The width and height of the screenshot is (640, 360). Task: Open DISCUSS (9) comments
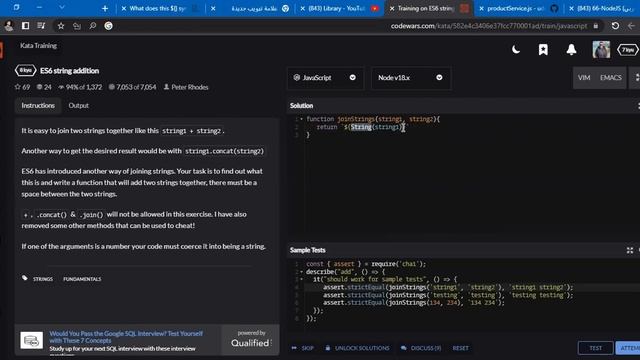click(x=421, y=348)
